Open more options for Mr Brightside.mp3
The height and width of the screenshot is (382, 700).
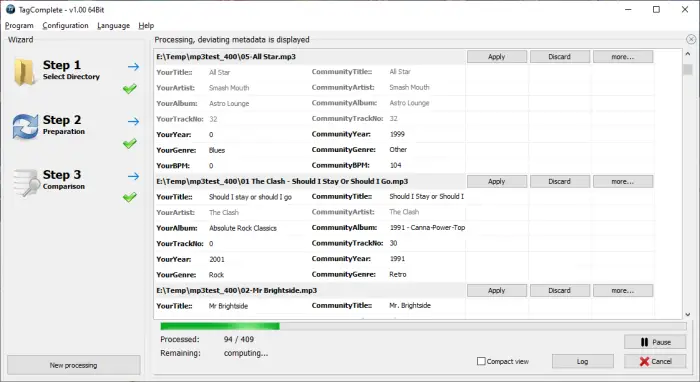pyautogui.click(x=623, y=291)
